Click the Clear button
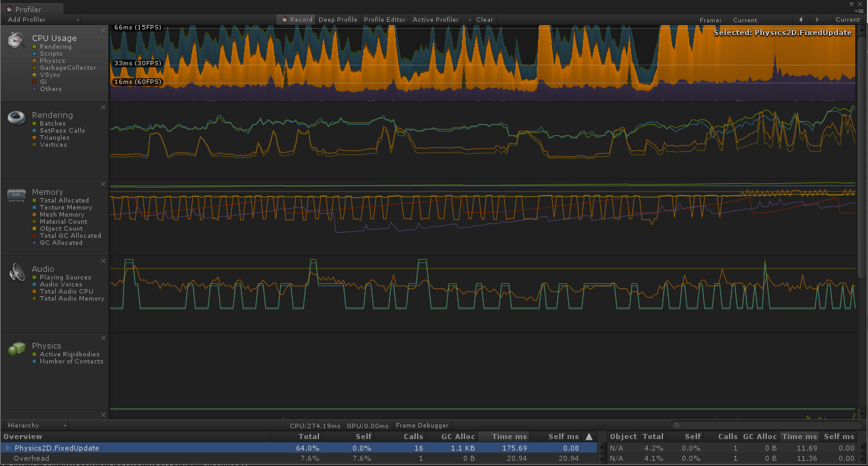This screenshot has width=868, height=466. tap(484, 19)
